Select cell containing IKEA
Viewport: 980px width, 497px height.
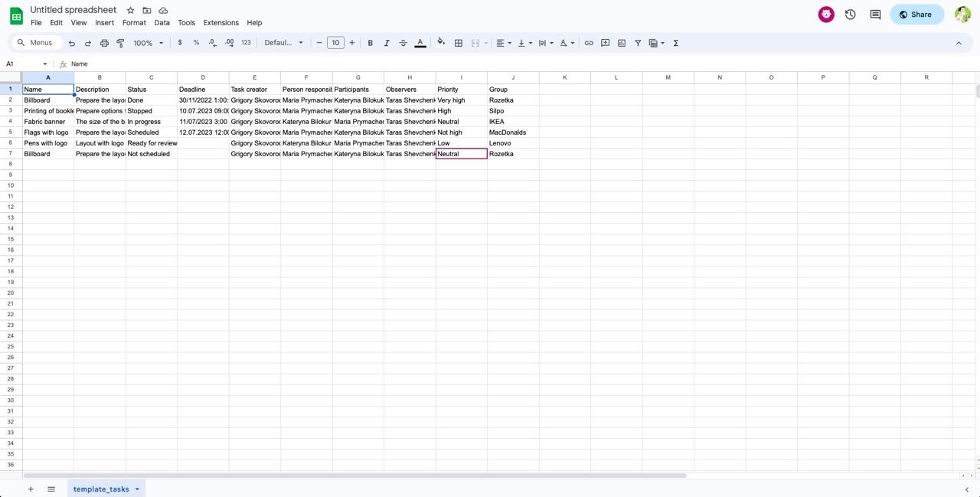pyautogui.click(x=512, y=122)
